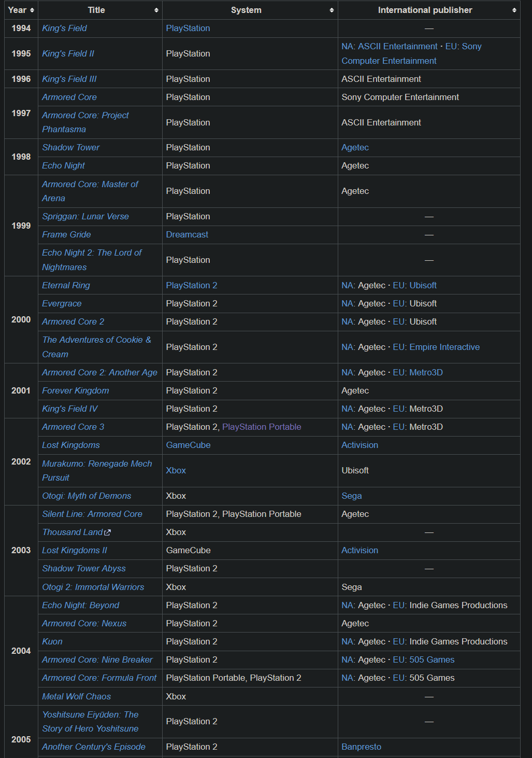The image size is (532, 758).
Task: Follow the Metal Wolf Chaos link
Action: 76,696
